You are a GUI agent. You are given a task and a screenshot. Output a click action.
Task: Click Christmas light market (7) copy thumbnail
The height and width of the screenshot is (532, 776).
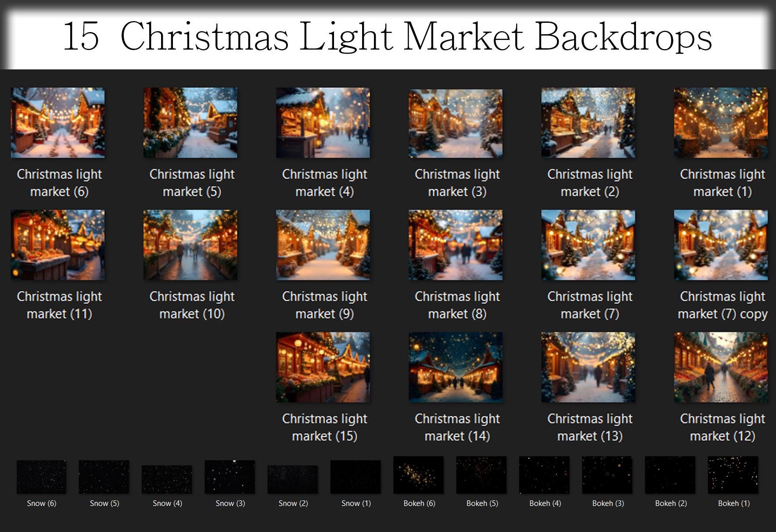721,245
